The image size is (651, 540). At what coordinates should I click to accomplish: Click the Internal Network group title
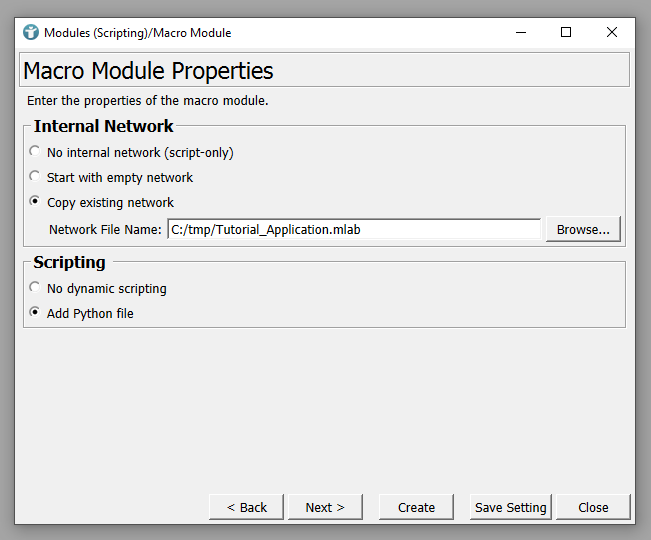coord(103,126)
